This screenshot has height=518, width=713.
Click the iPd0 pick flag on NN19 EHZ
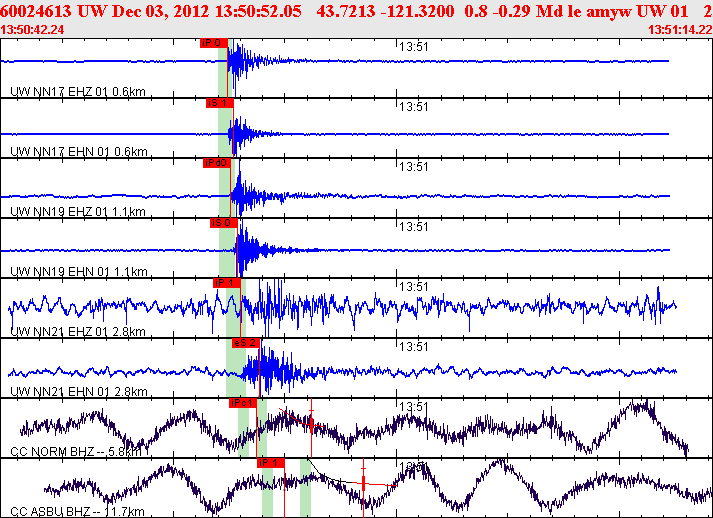pos(216,163)
